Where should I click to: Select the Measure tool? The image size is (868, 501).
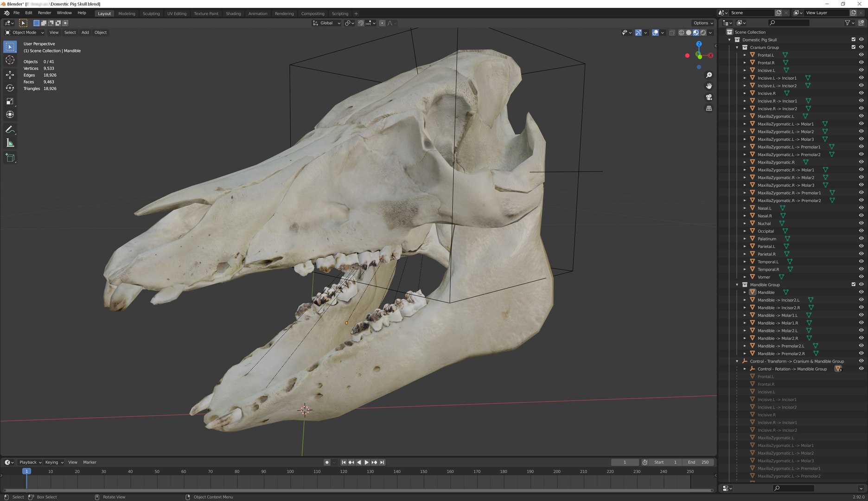10,143
